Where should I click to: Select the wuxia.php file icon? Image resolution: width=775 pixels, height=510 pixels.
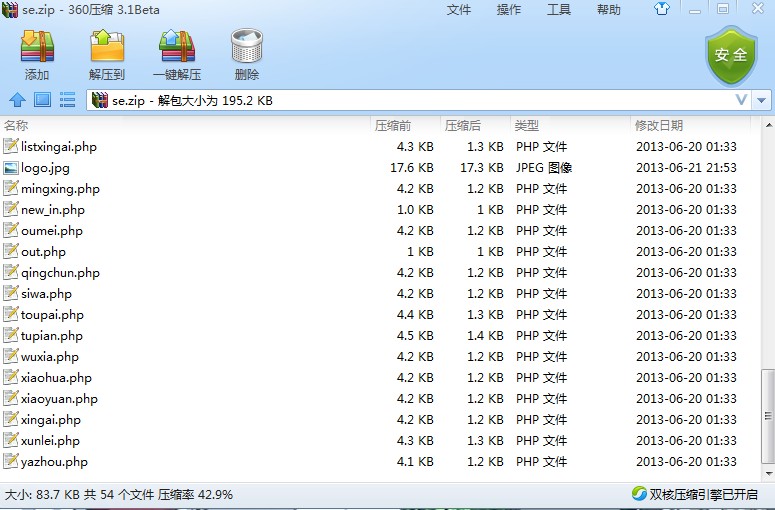point(11,357)
